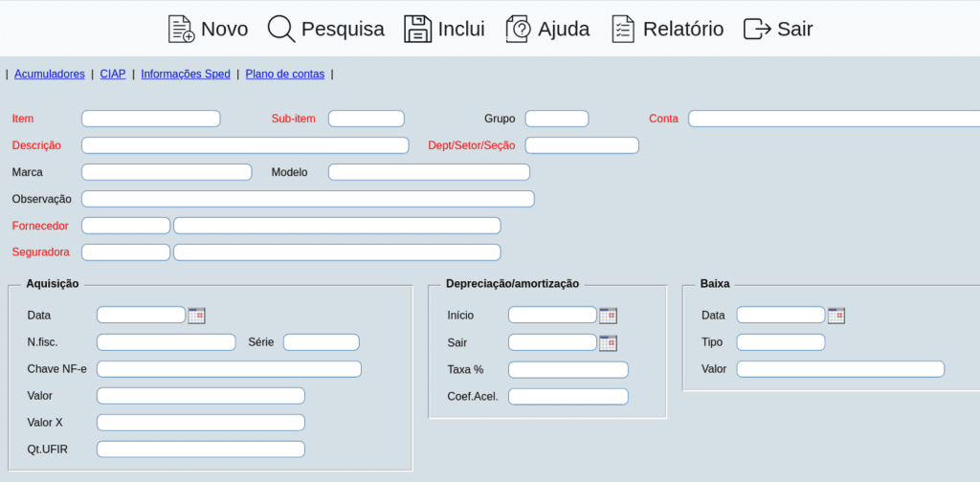Open calendar picker beside Depreciação Sair
Screen dimensions: 980x482
tap(608, 342)
